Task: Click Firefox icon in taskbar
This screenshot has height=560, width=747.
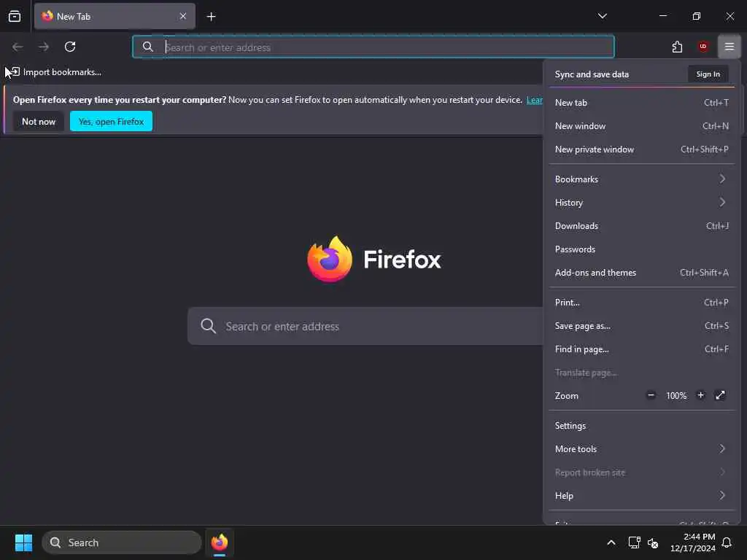Action: 220,542
